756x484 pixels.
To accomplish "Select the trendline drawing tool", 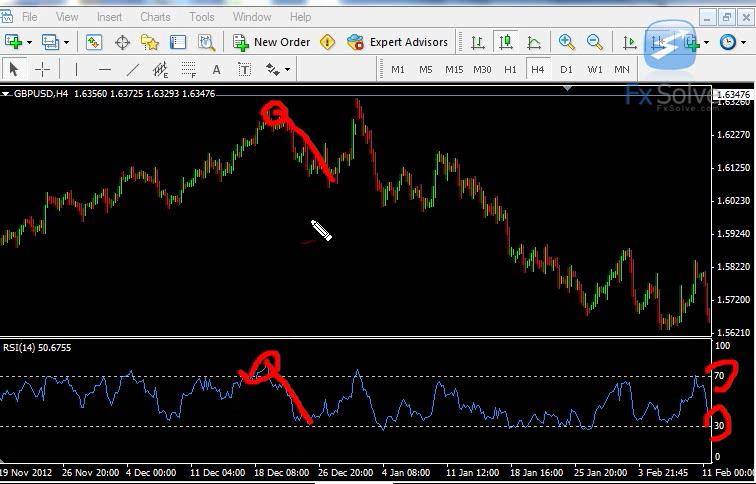I will [133, 69].
